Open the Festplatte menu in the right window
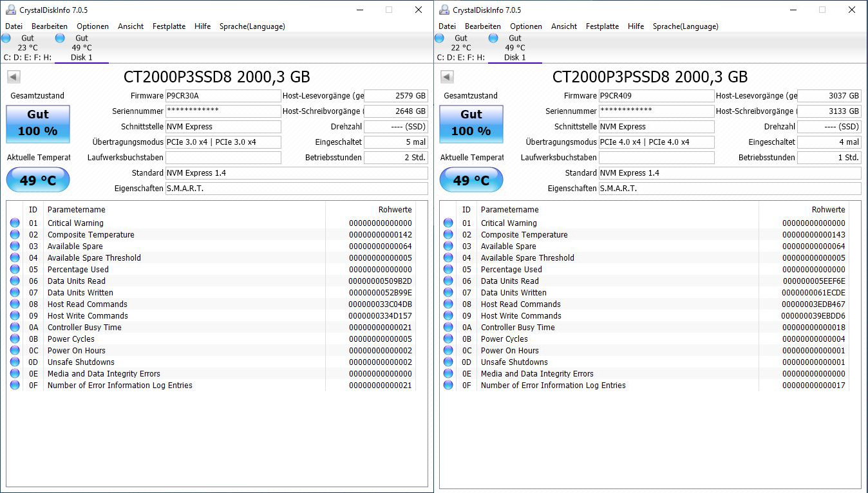The width and height of the screenshot is (868, 493). [x=602, y=26]
